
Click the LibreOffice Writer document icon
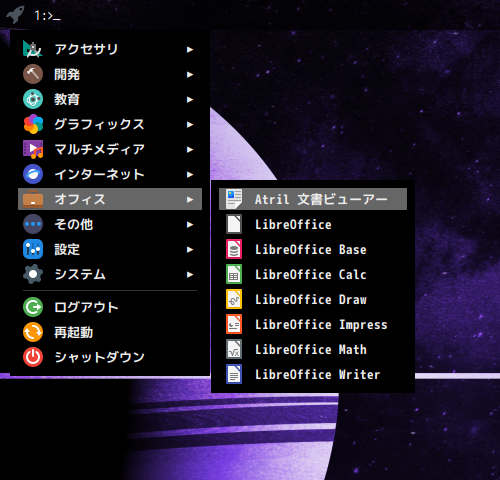pos(234,374)
